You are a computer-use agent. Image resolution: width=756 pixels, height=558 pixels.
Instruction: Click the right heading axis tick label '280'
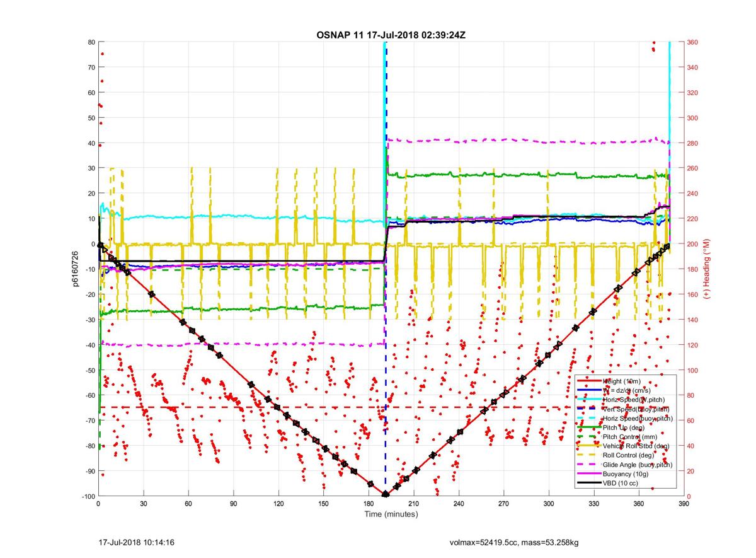point(694,143)
